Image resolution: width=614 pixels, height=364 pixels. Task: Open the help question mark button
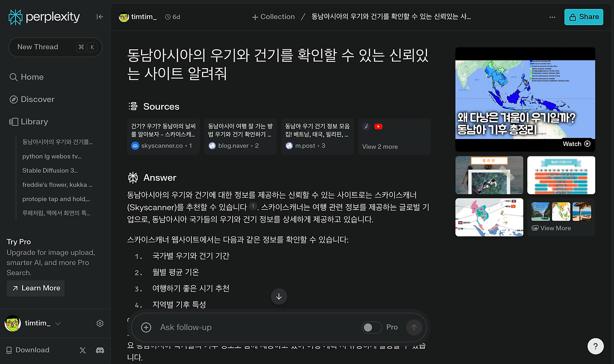coord(595,346)
